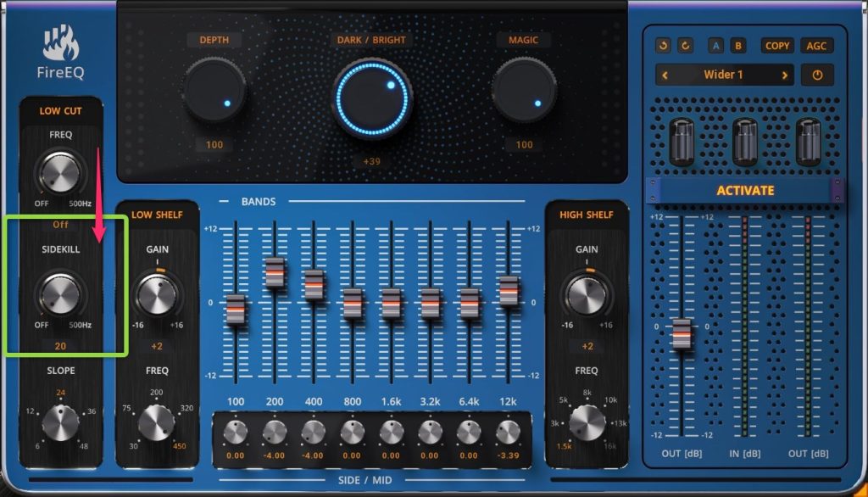Click the output gain fader handle
This screenshot has width=868, height=497.
pyautogui.click(x=682, y=333)
